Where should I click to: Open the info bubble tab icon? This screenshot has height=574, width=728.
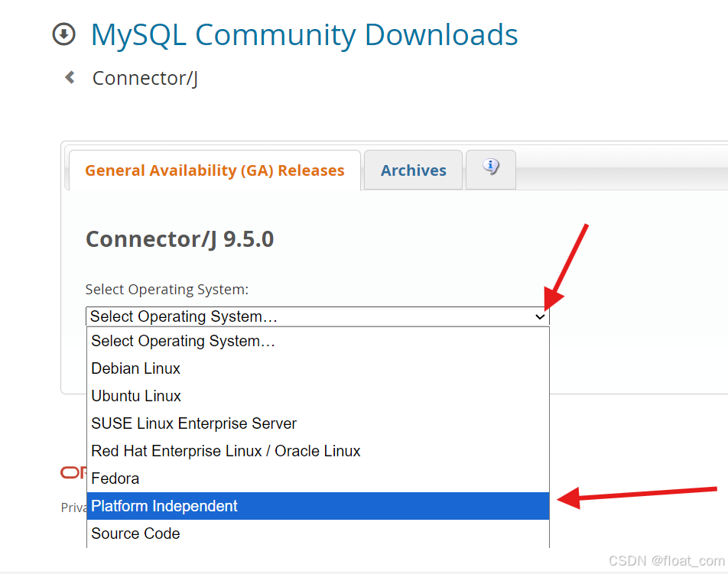tap(491, 170)
